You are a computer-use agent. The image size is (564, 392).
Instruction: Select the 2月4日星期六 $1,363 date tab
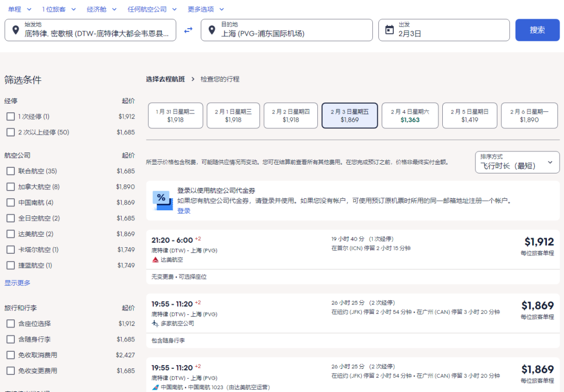(410, 116)
